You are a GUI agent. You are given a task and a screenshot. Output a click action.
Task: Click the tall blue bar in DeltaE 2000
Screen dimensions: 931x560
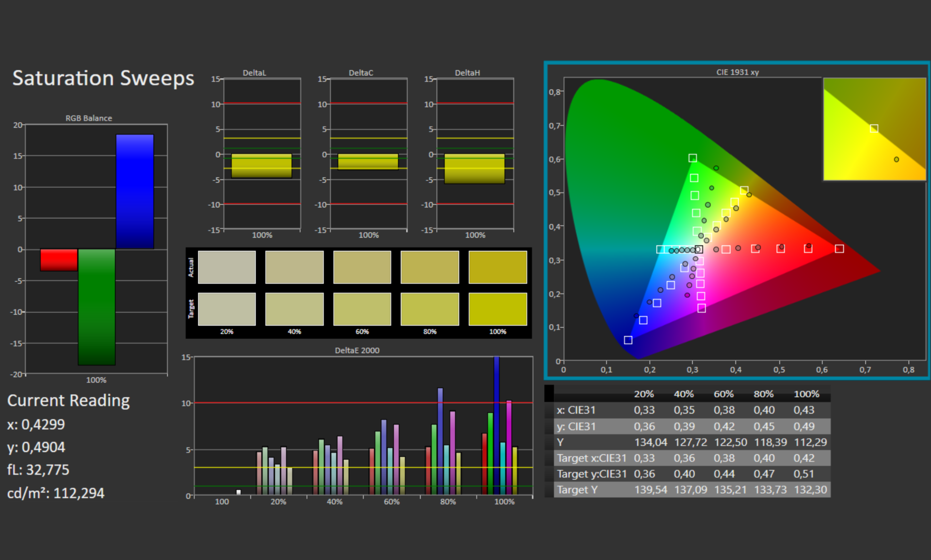point(497,425)
